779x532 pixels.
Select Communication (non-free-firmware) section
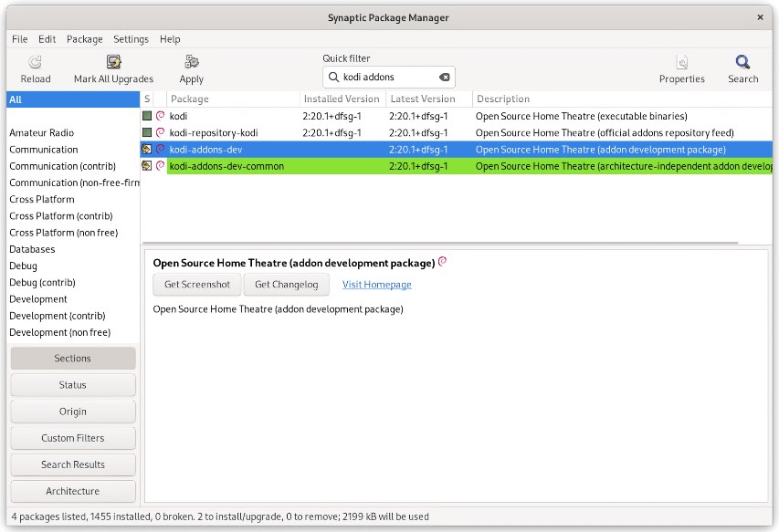[73, 183]
